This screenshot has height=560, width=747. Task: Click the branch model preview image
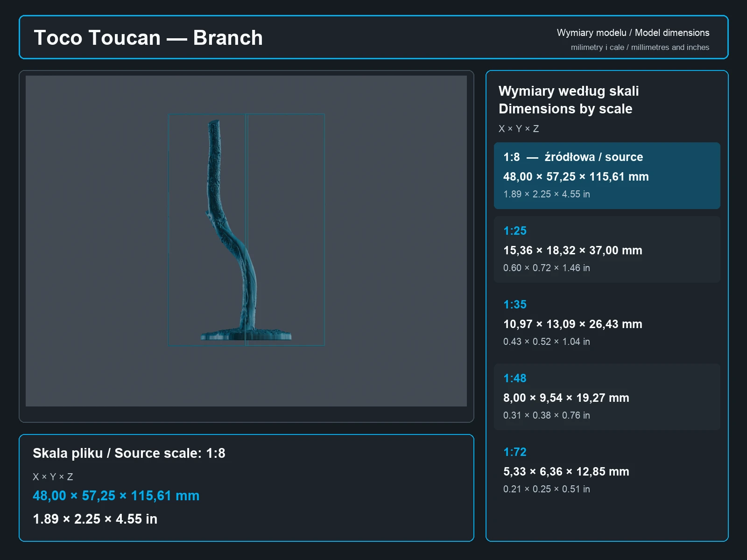click(x=246, y=241)
